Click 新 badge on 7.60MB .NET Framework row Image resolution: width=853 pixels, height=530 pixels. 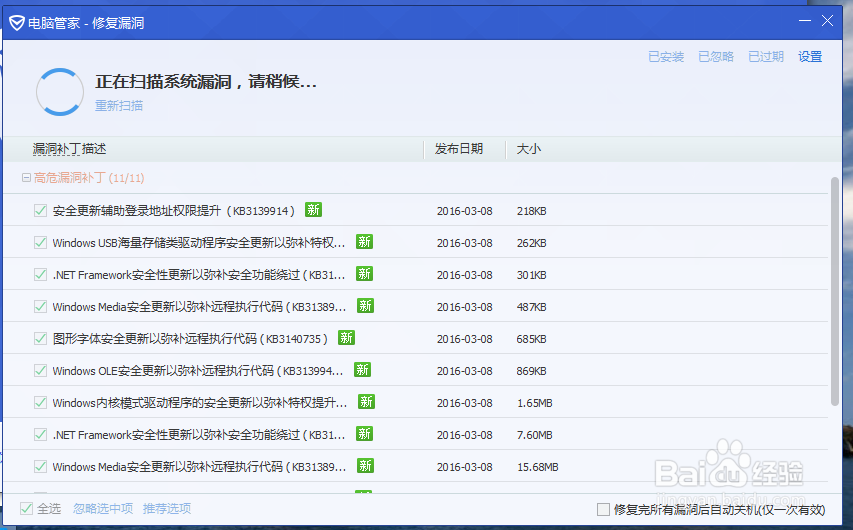[x=364, y=434]
